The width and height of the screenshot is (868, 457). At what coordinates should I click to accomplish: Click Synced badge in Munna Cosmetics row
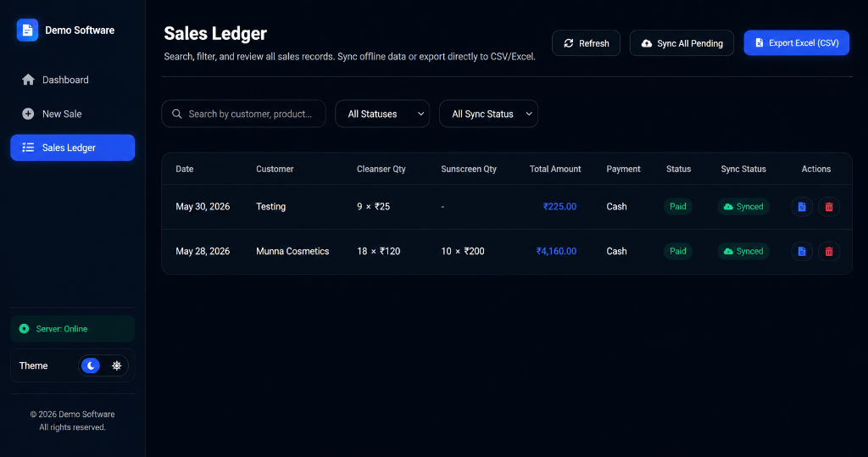tap(743, 252)
